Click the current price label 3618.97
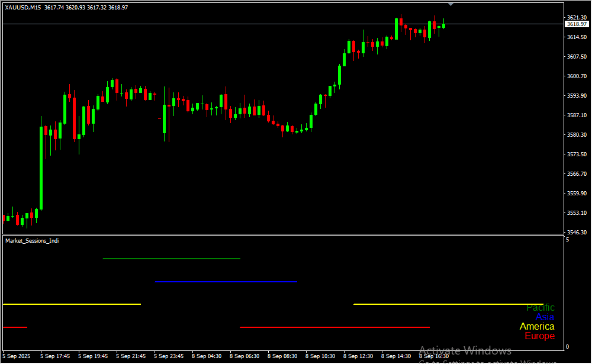 (576, 24)
